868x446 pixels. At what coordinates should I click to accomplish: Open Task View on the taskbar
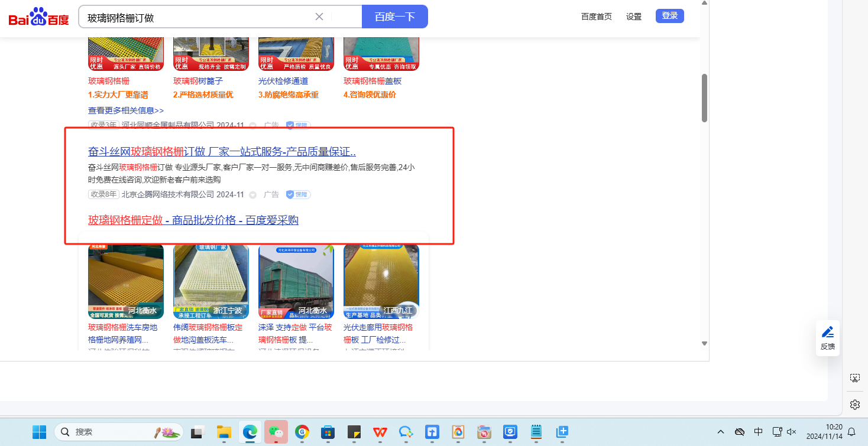tap(197, 432)
